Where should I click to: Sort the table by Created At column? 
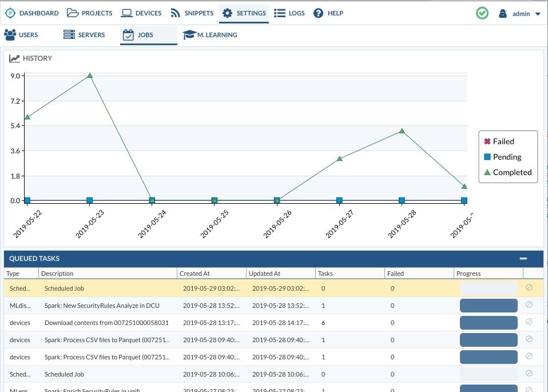[x=193, y=274]
